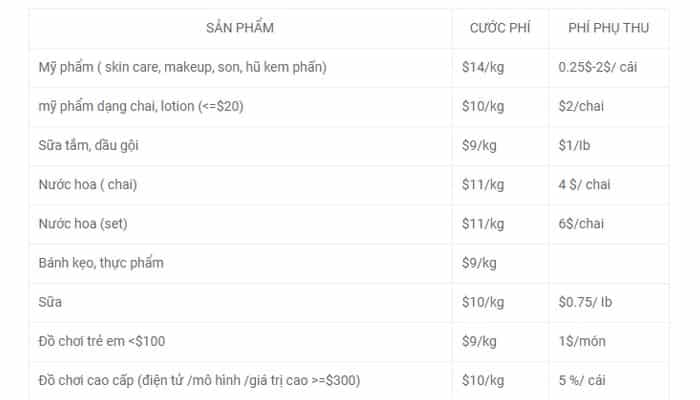Click the Đồ chơi cao cấp row
Image resolution: width=700 pixels, height=400 pixels.
[349, 381]
